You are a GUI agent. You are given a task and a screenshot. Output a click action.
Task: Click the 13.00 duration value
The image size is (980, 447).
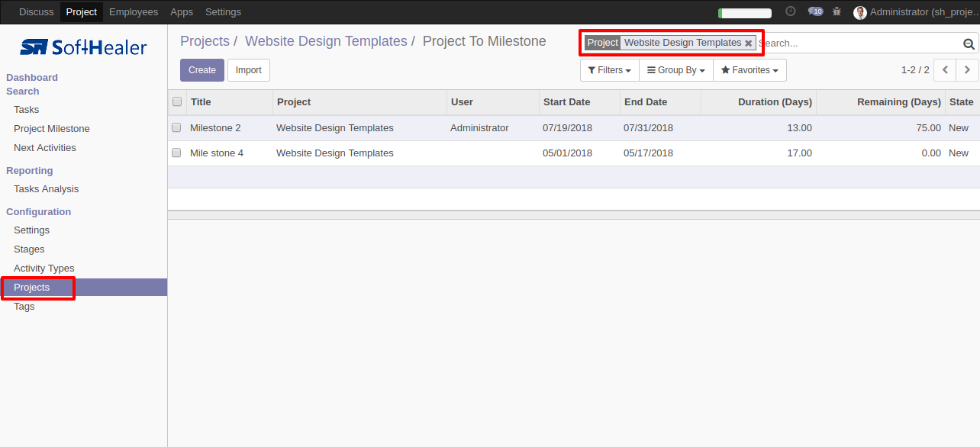click(799, 128)
